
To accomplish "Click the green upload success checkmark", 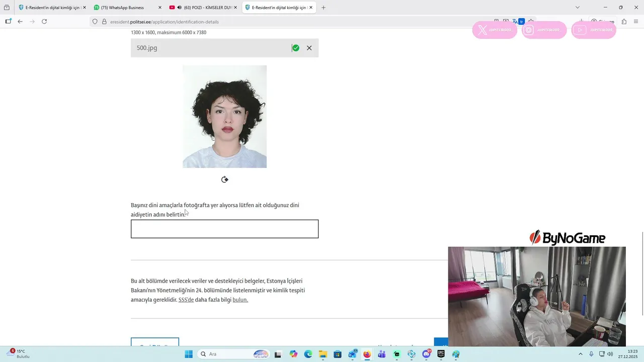I will pyautogui.click(x=296, y=48).
